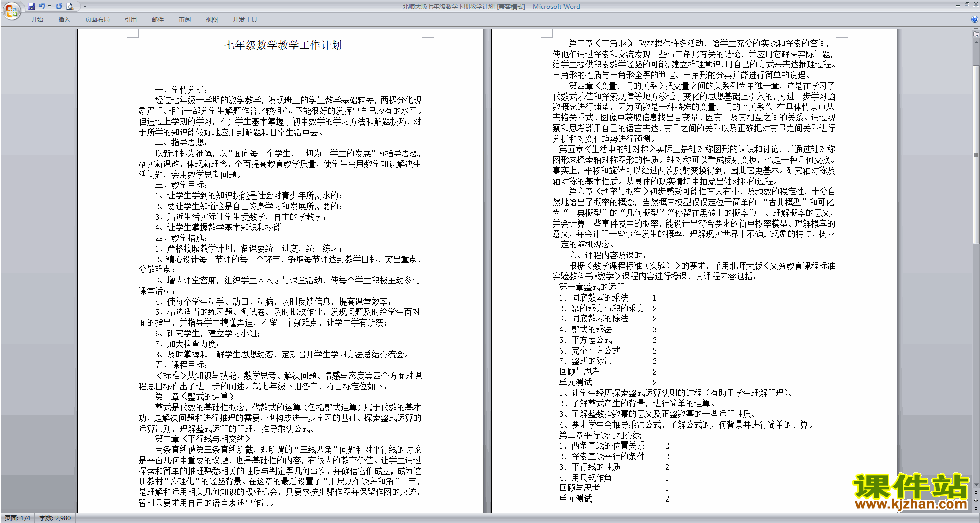Image resolution: width=980 pixels, height=523 pixels.
Task: Close the Microsoft Word window
Action: click(975, 5)
